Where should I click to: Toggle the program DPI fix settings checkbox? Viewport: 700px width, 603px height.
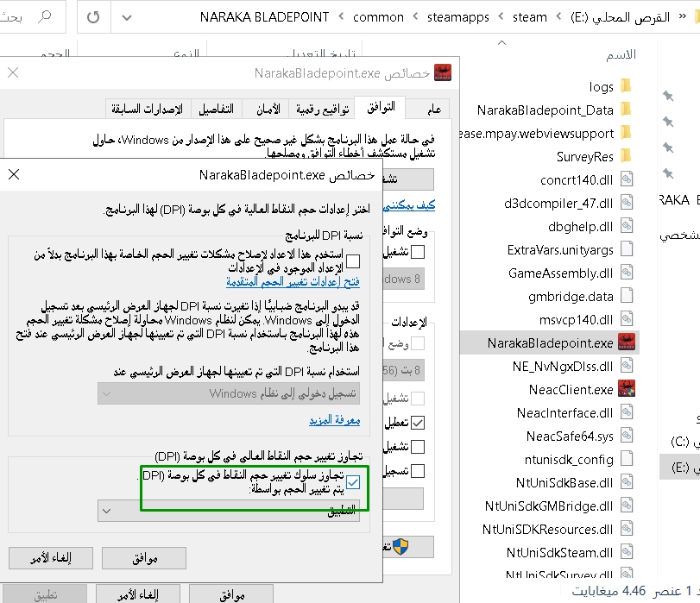point(353,261)
